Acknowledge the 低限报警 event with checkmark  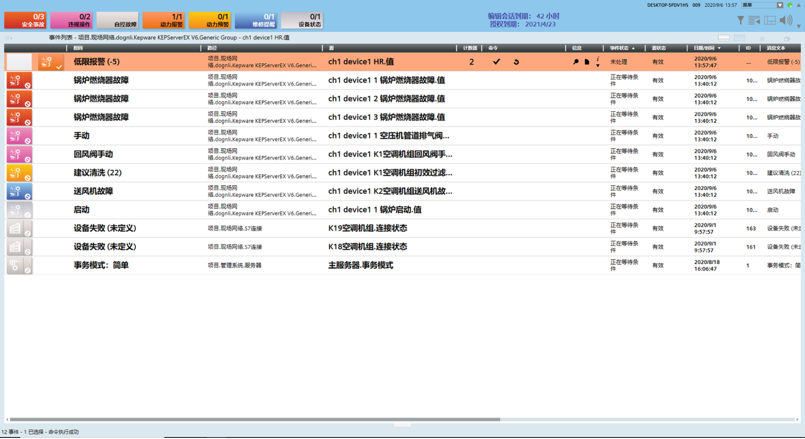tap(496, 62)
